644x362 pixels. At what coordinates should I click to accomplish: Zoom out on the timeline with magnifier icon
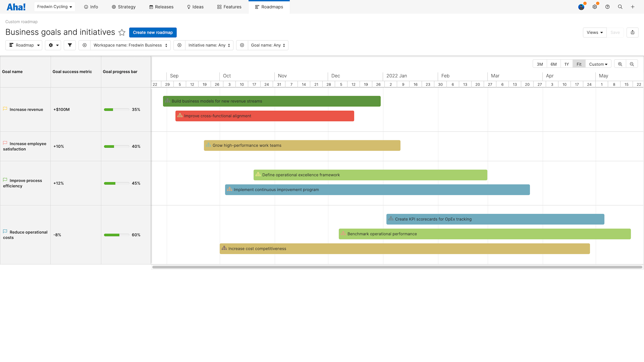(632, 64)
